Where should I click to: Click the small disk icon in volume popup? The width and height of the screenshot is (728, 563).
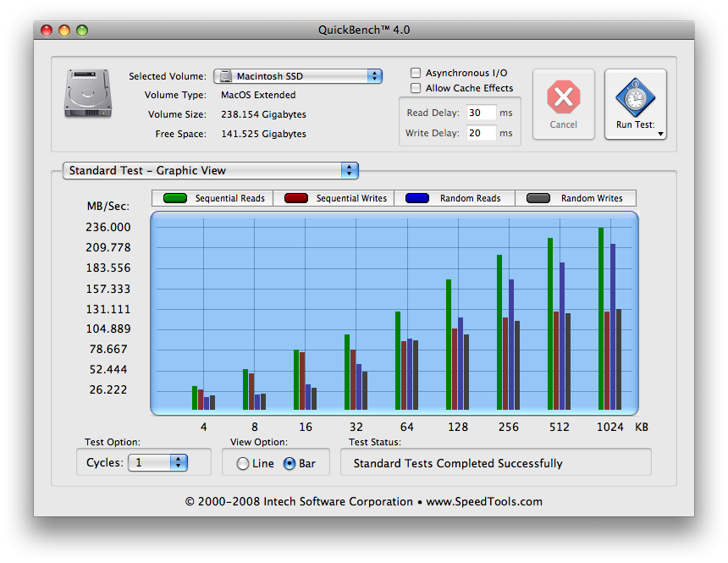(x=226, y=76)
